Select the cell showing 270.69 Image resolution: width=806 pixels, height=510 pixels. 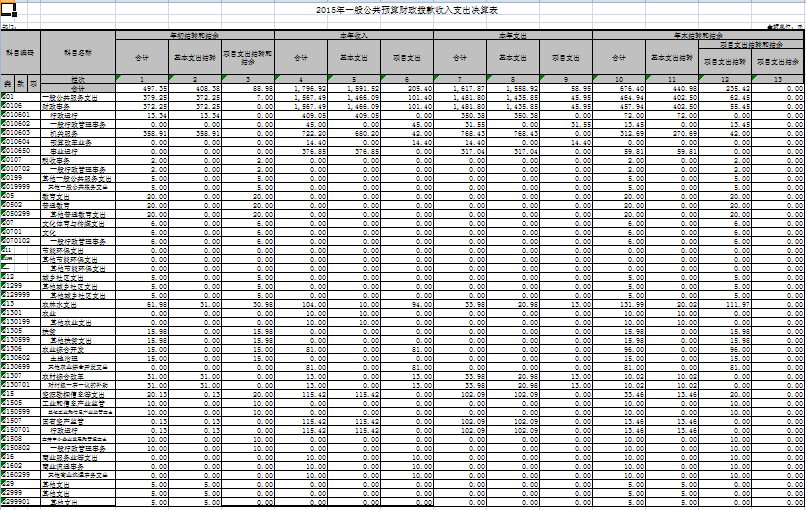pos(671,133)
